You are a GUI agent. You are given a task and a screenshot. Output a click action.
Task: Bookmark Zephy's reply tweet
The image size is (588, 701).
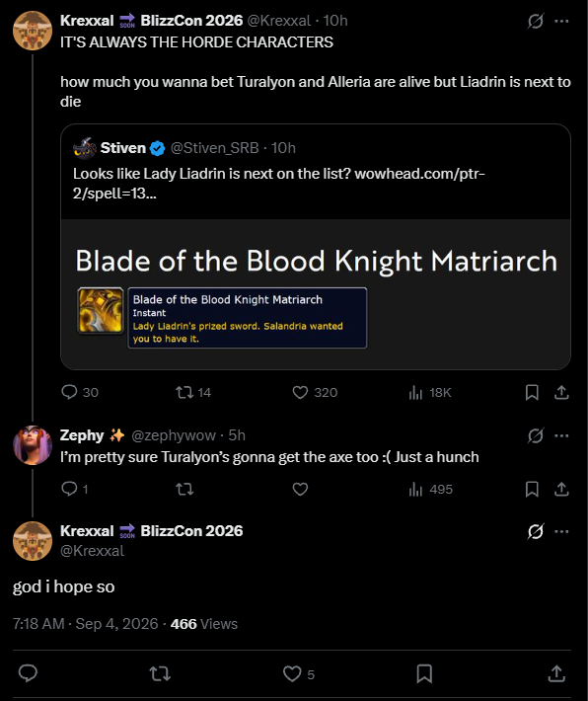(532, 489)
